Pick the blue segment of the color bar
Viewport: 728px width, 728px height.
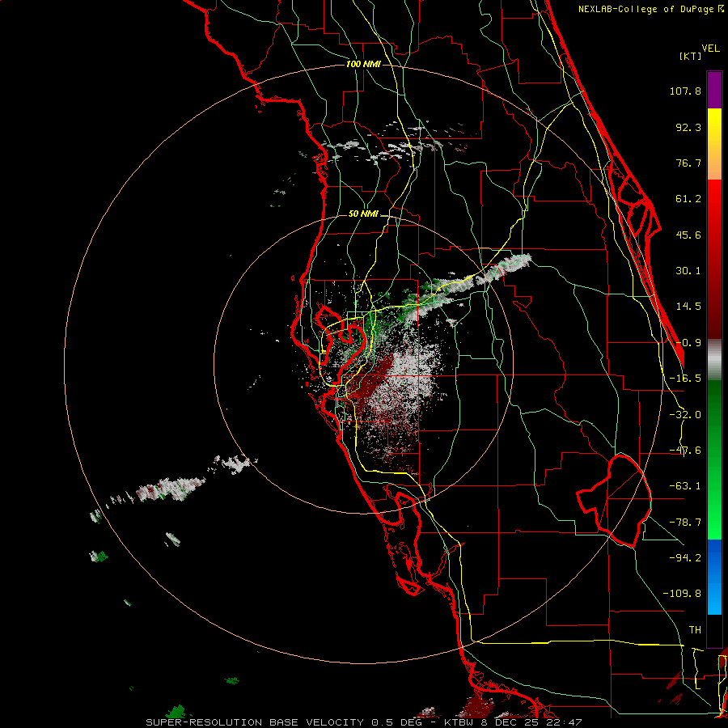[714, 577]
